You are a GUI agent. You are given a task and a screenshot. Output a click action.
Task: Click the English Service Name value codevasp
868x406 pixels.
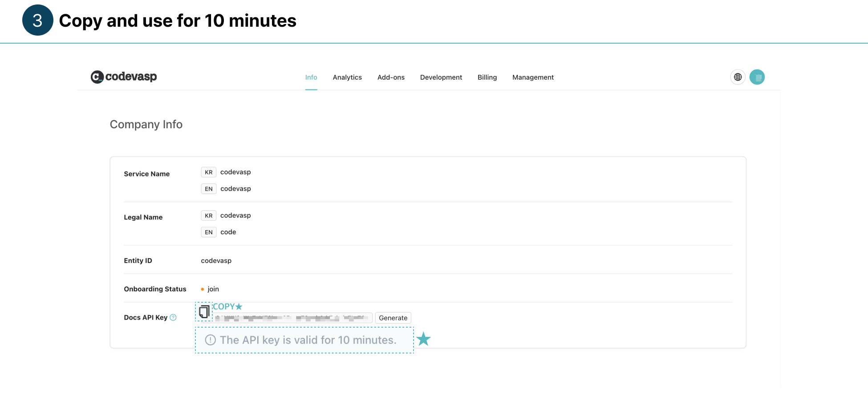tap(235, 189)
